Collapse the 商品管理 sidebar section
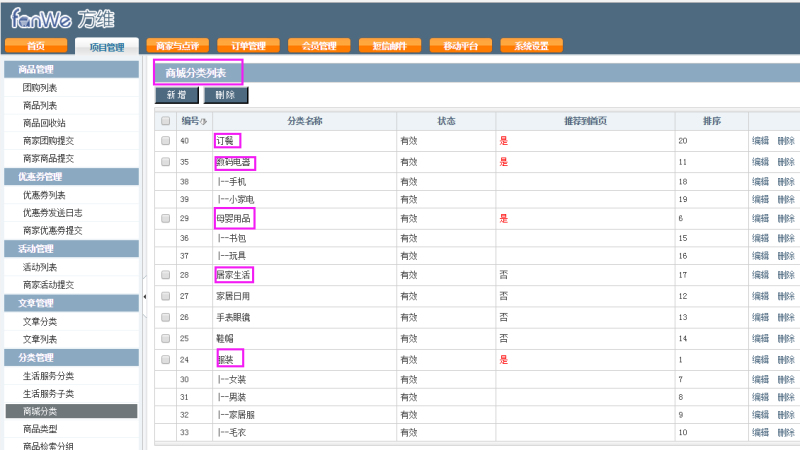This screenshot has width=800, height=450. 70,69
